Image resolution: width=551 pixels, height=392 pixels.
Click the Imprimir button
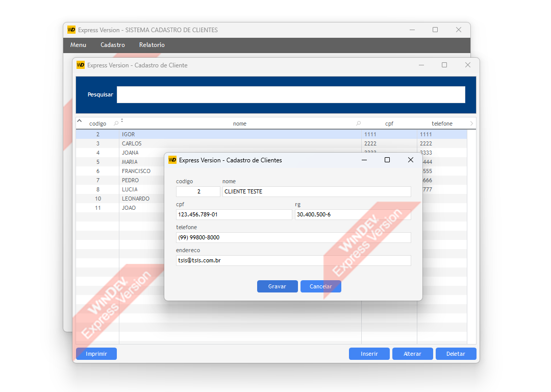point(96,354)
